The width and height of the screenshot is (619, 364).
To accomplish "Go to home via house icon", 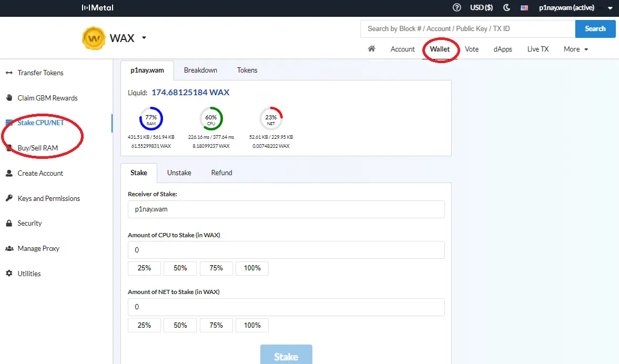I will [x=371, y=48].
